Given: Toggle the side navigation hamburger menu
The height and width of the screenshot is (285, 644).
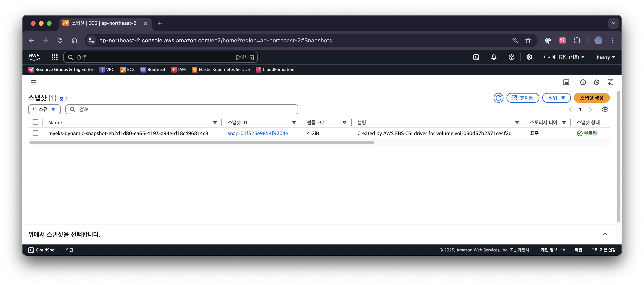Looking at the screenshot, I should coord(34,82).
